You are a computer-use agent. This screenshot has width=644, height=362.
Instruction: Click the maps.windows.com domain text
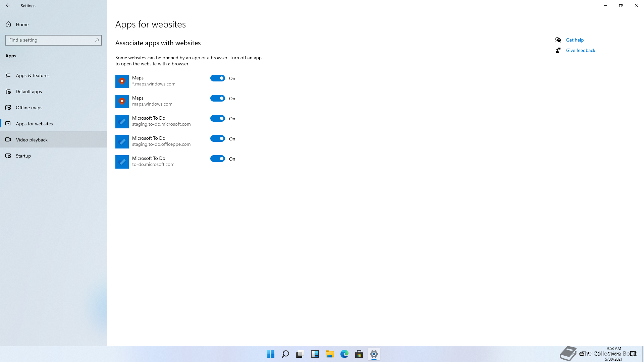pos(152,104)
